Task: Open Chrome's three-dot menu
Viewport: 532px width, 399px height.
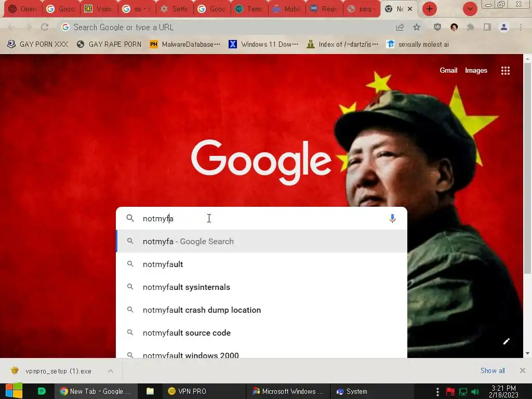Action: (x=521, y=28)
